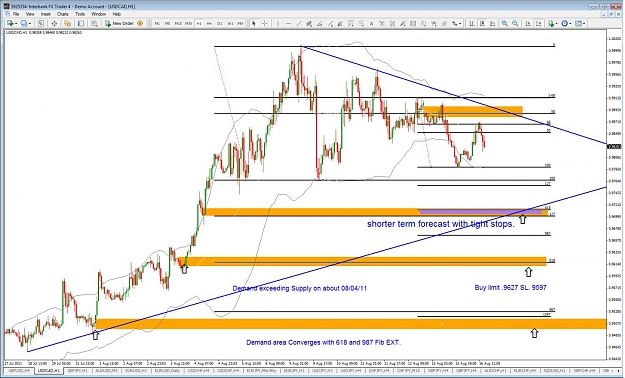This screenshot has width=625, height=378.
Task: Open the Navigator panel icon
Action: click(x=67, y=24)
